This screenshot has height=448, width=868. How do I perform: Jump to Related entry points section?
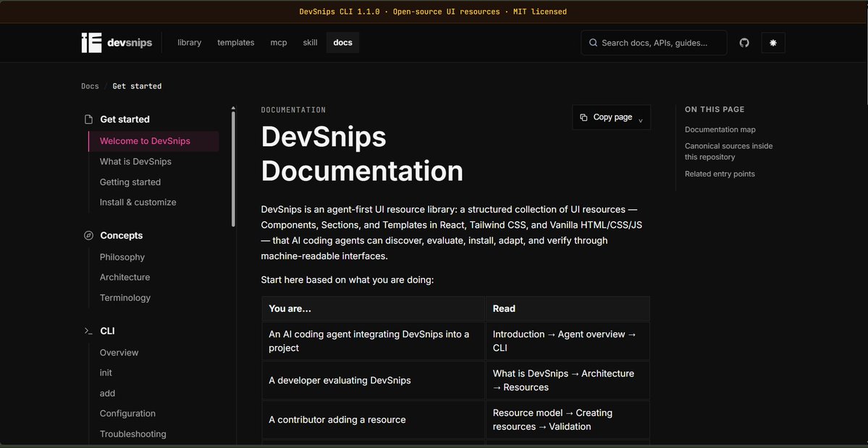(720, 174)
